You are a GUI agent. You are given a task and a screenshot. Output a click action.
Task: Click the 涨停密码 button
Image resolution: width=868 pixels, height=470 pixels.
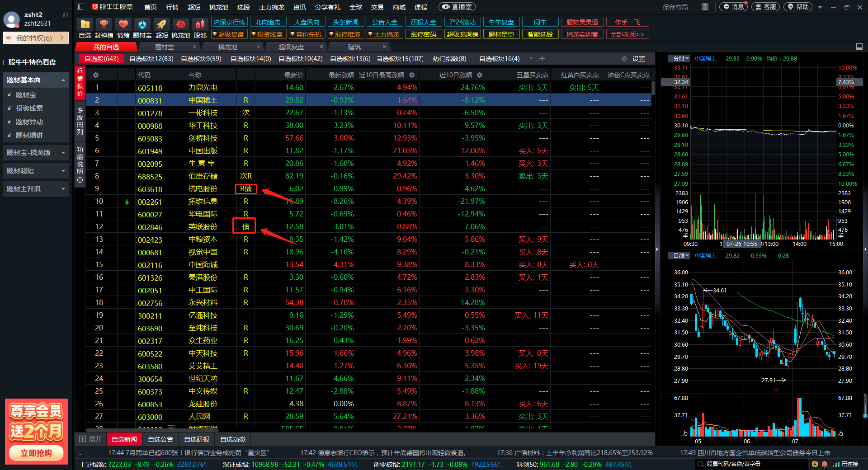[424, 34]
